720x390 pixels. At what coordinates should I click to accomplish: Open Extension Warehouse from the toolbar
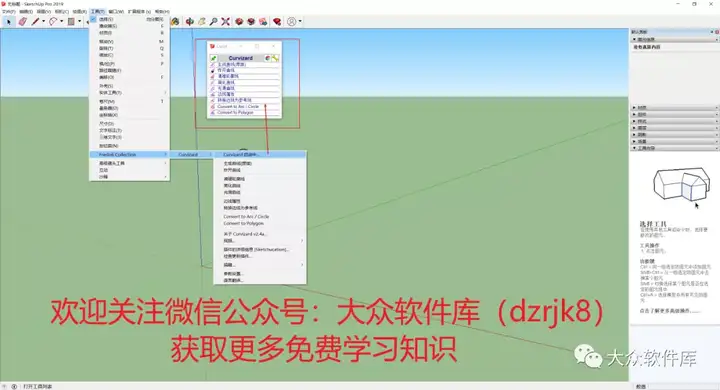click(251, 22)
